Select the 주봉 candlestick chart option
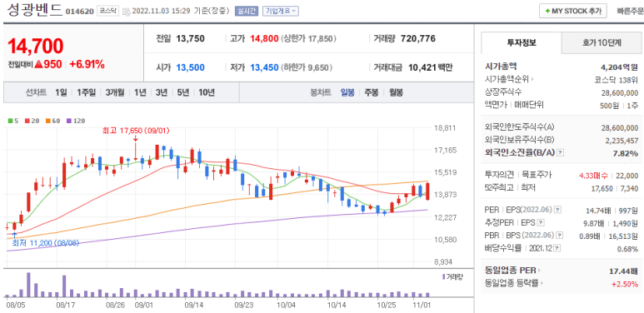The image size is (644, 313). pyautogui.click(x=372, y=92)
